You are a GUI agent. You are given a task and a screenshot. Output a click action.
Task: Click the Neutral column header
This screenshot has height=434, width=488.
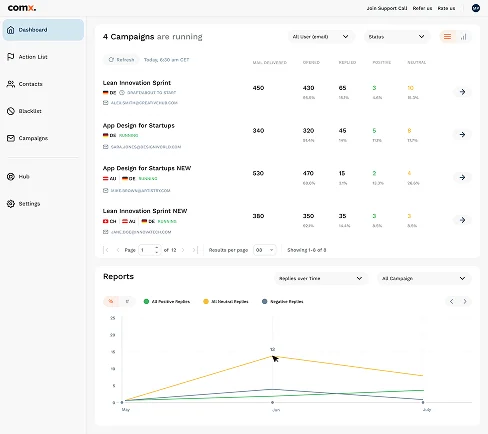(417, 62)
